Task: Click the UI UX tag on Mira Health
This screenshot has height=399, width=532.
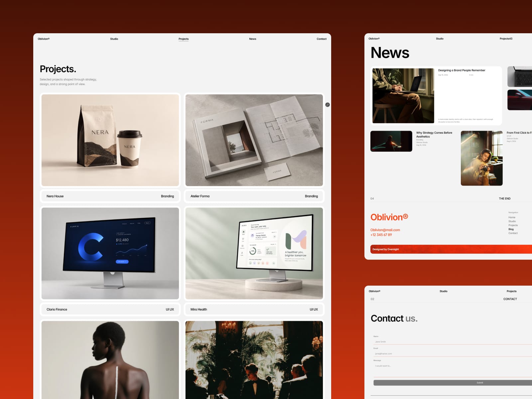Action: pyautogui.click(x=314, y=310)
